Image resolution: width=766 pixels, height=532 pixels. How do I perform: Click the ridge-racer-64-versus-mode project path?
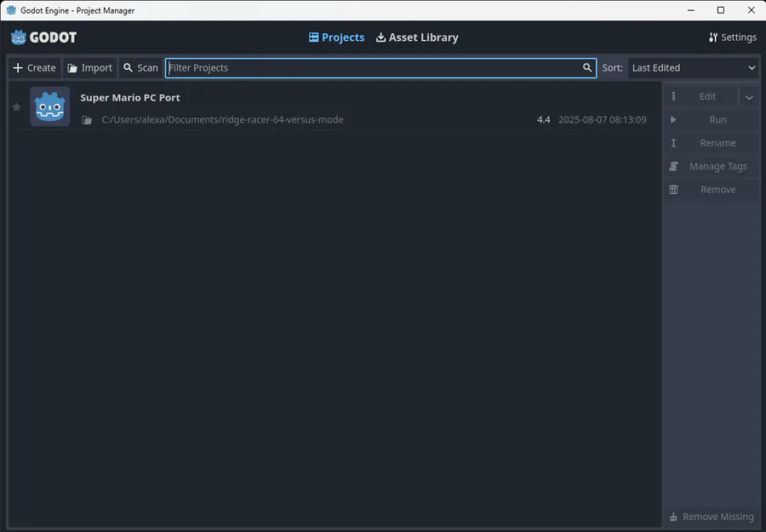click(x=222, y=120)
